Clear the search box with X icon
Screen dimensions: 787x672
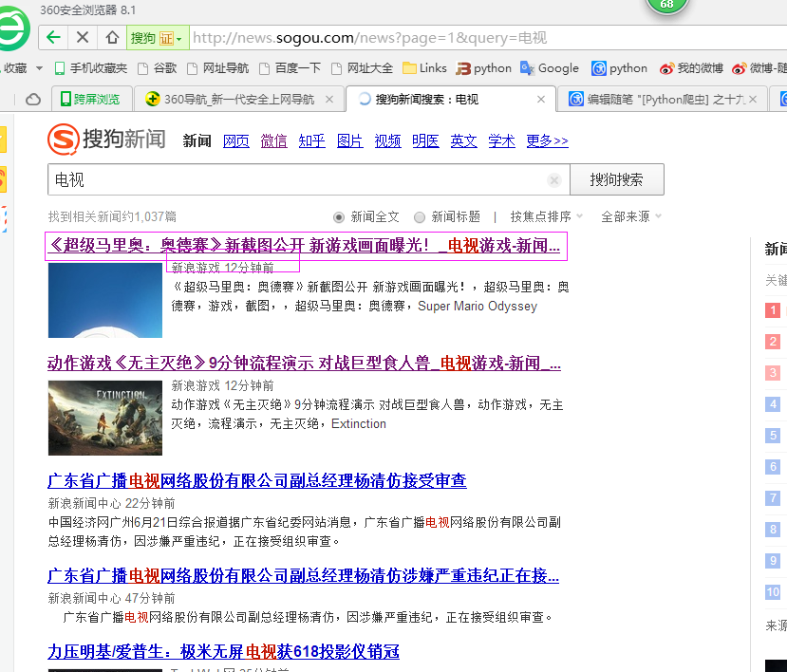pos(554,180)
